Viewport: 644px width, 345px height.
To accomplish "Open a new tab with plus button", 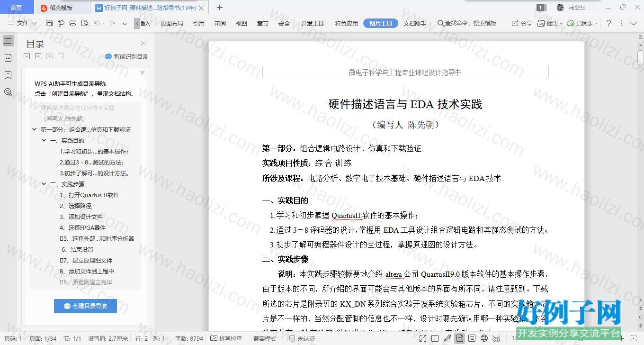I will pos(220,8).
